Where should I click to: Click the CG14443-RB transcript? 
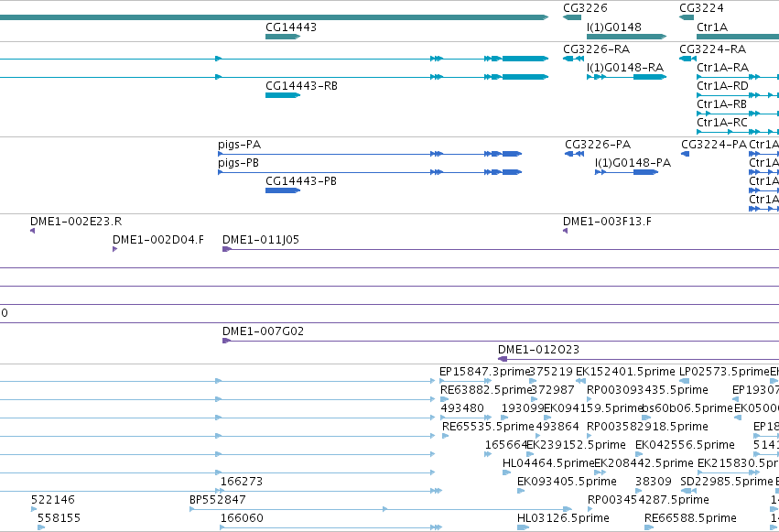(x=283, y=95)
